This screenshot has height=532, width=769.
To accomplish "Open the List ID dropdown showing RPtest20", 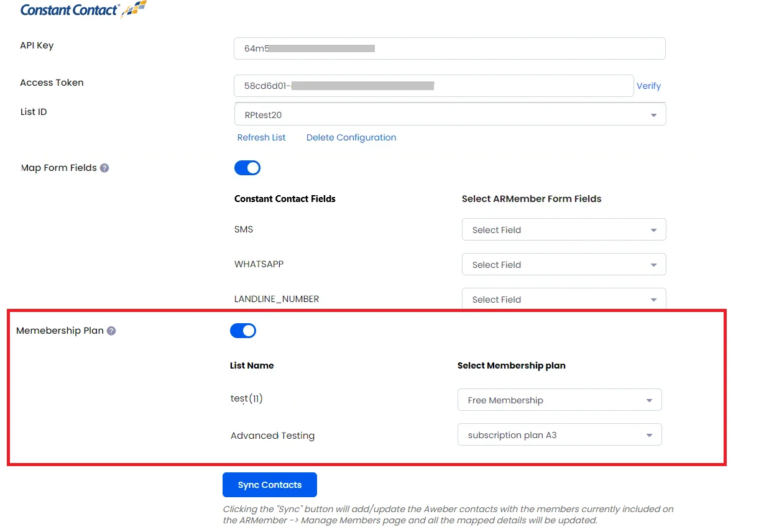I will click(x=450, y=114).
